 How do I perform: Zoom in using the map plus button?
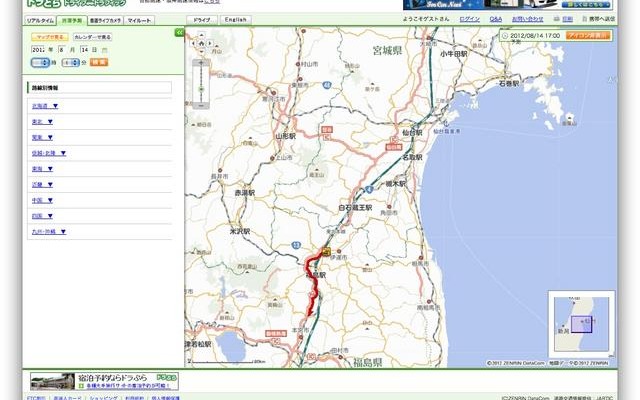(202, 63)
